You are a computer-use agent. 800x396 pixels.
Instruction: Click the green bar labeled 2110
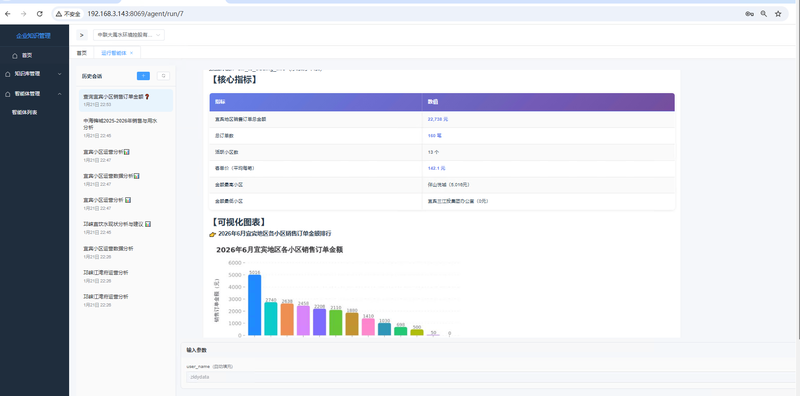[336, 323]
